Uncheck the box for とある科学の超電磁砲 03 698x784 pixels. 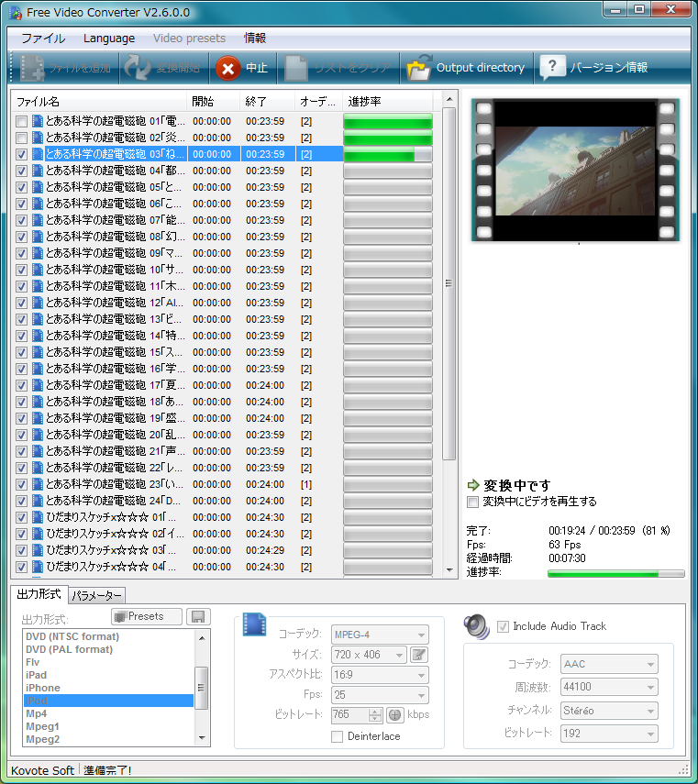[x=21, y=154]
